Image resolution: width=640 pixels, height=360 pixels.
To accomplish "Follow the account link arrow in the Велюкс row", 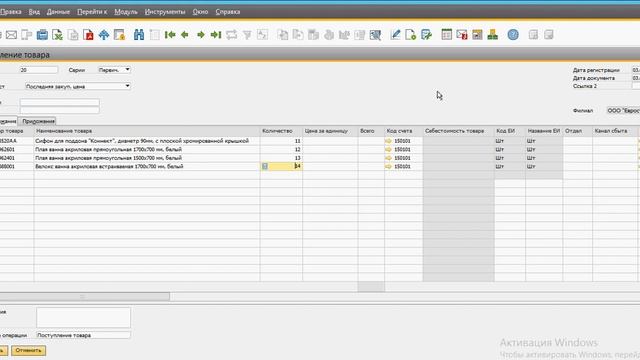I will 388,167.
